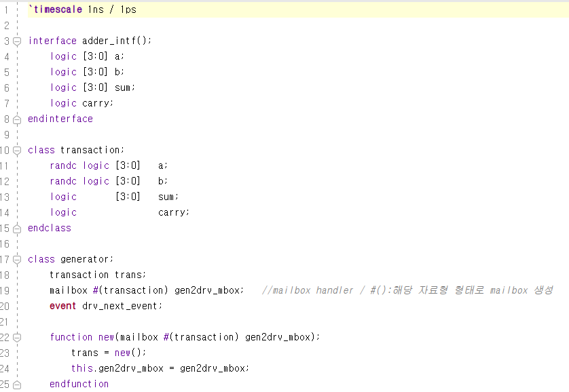This screenshot has height=392, width=569.
Task: Click 'logic [3:0] b;' on line 5
Action: [x=87, y=72]
